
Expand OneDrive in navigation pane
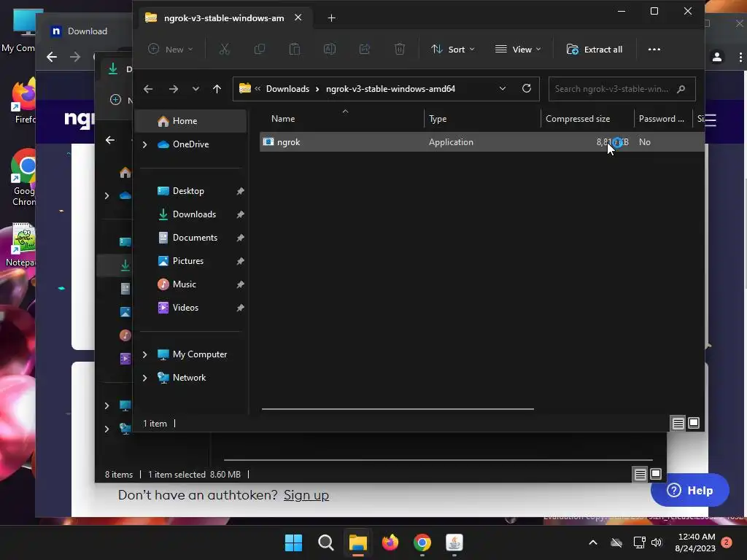coord(145,144)
